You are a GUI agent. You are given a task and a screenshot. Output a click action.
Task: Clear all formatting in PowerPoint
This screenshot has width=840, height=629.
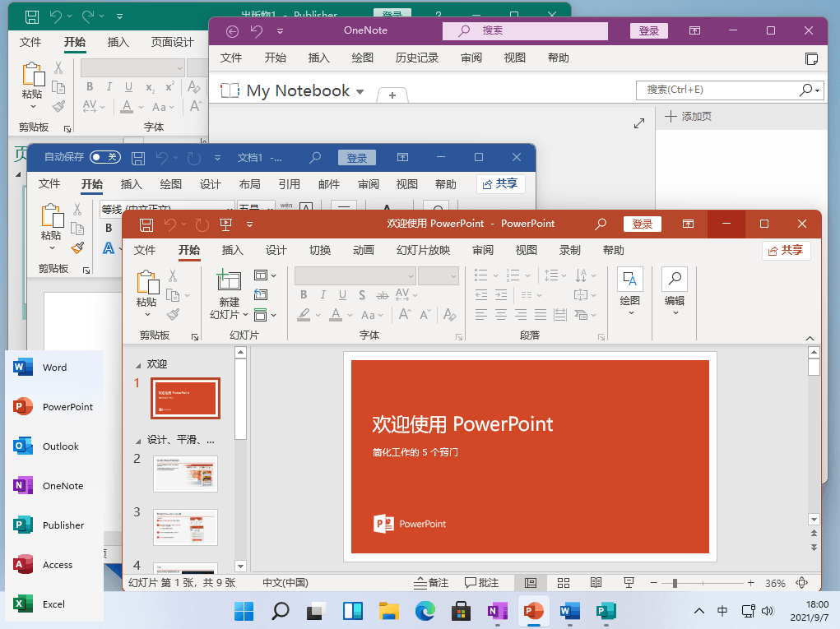450,315
